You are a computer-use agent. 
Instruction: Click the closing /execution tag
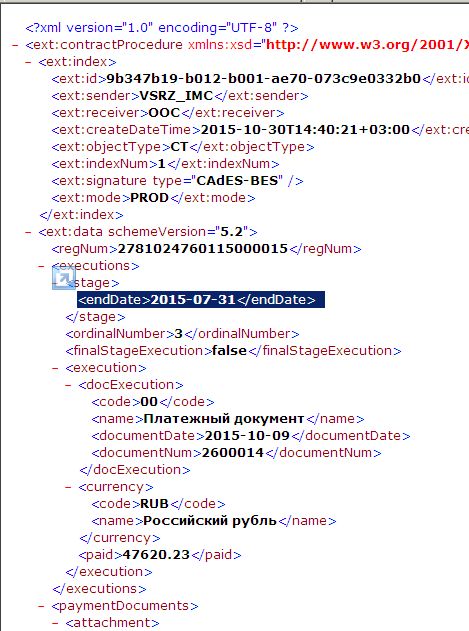pyautogui.click(x=109, y=572)
